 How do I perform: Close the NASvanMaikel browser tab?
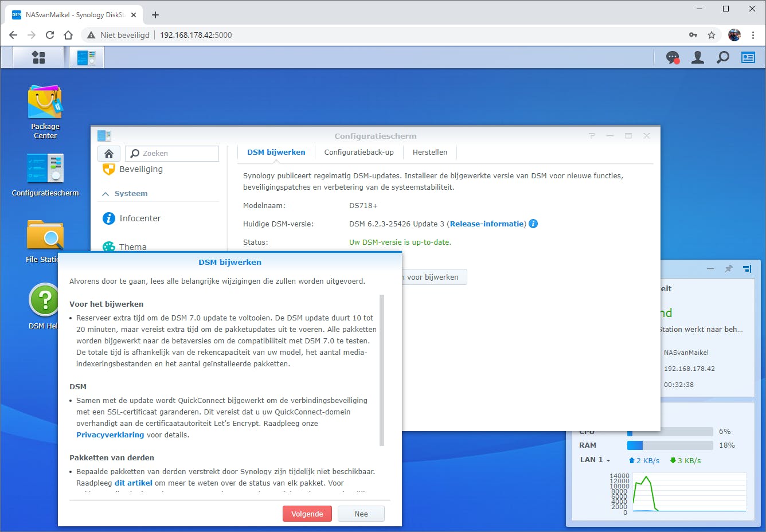(x=134, y=15)
